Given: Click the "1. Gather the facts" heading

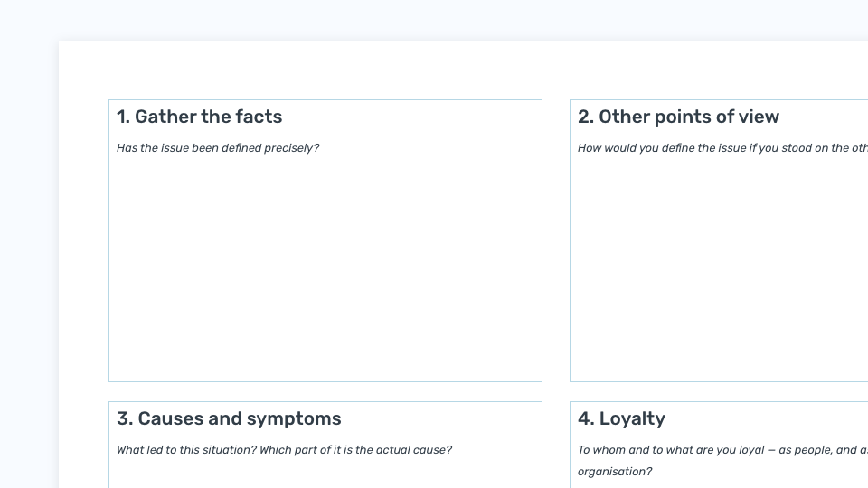Looking at the screenshot, I should (199, 117).
